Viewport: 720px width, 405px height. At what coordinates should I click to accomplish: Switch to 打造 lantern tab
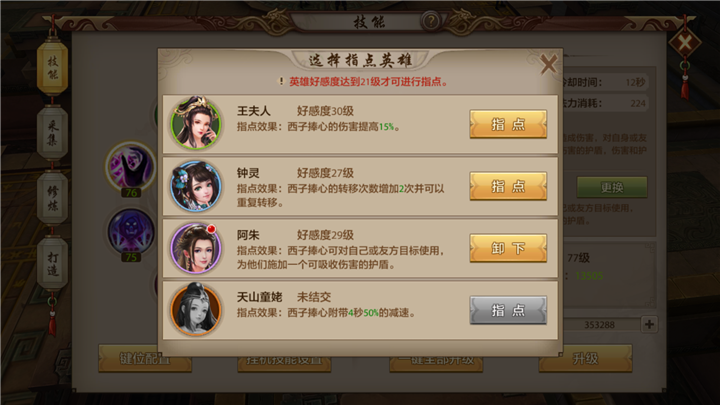52,263
